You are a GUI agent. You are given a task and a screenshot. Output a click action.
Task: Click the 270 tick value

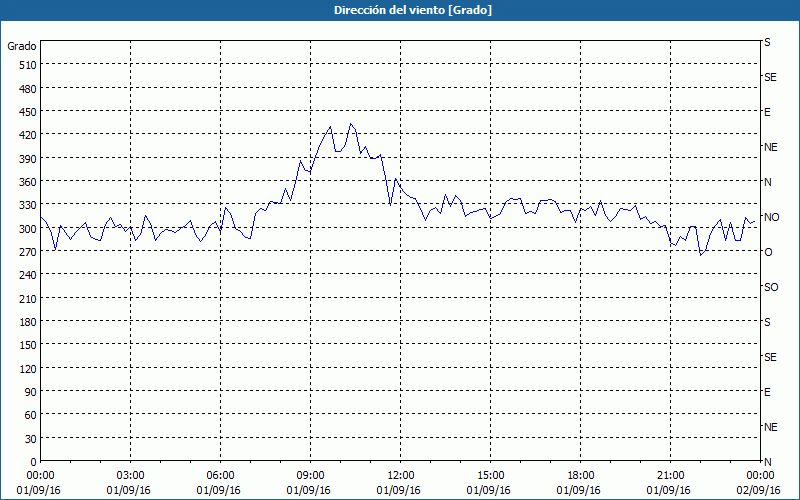28,252
